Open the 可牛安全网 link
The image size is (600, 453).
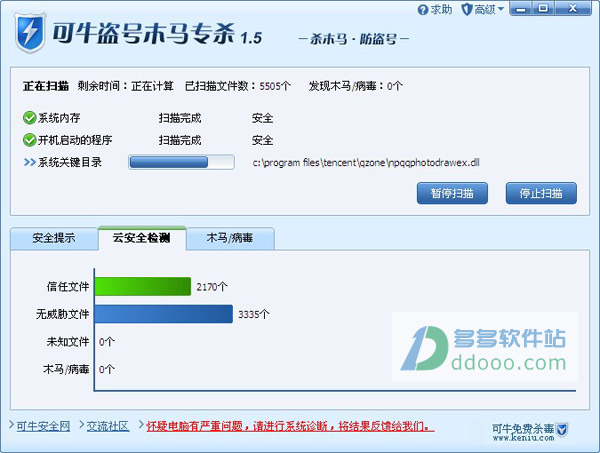pyautogui.click(x=43, y=426)
